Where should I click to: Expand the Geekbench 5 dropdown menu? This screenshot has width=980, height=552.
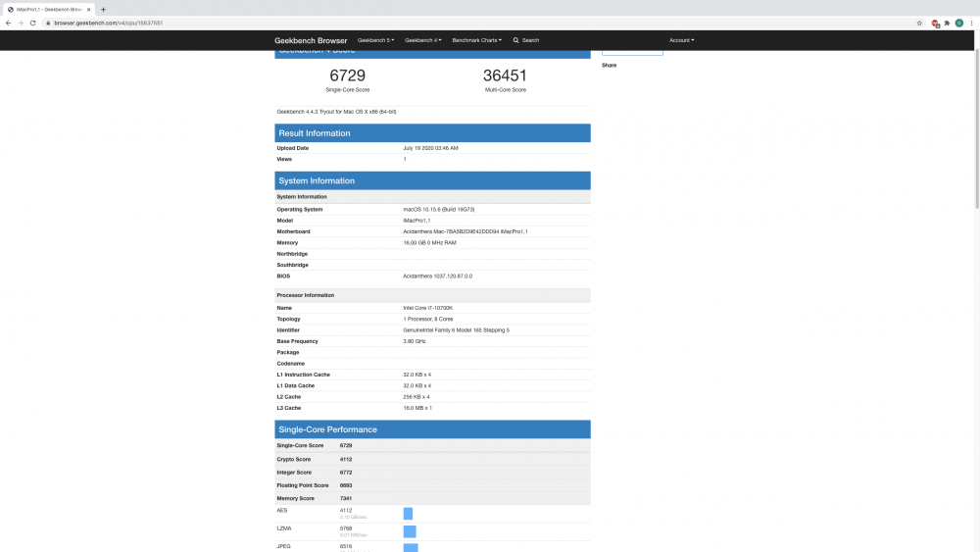click(375, 40)
